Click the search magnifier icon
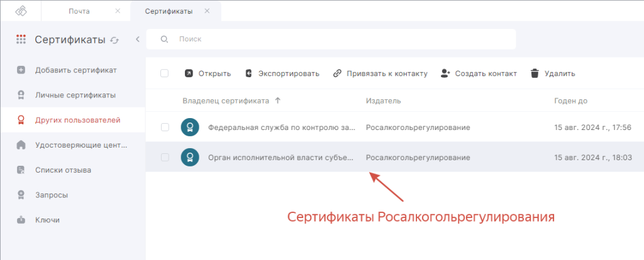The width and height of the screenshot is (644, 260). 164,40
